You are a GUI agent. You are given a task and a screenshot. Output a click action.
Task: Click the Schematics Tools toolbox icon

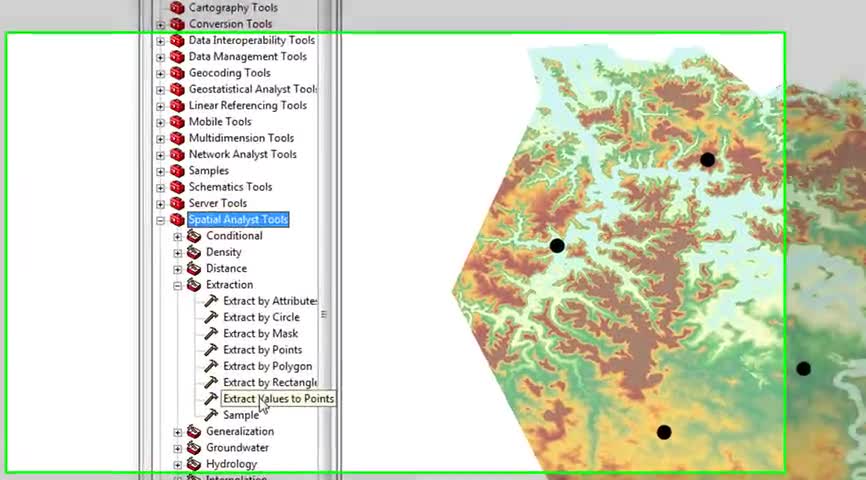tap(177, 187)
